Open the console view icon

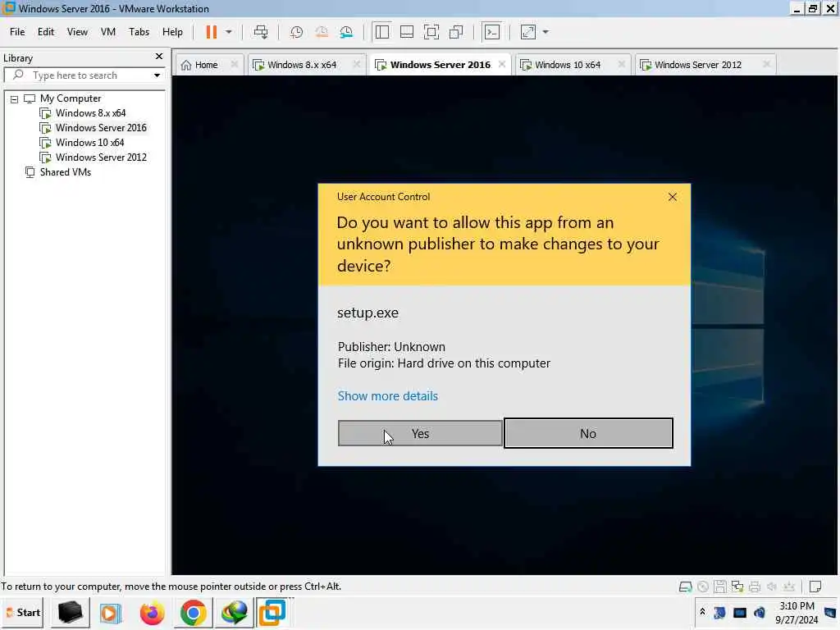click(492, 32)
